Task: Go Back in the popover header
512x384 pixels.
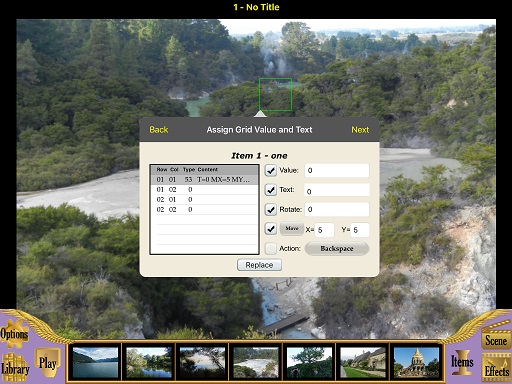Action: pyautogui.click(x=159, y=130)
